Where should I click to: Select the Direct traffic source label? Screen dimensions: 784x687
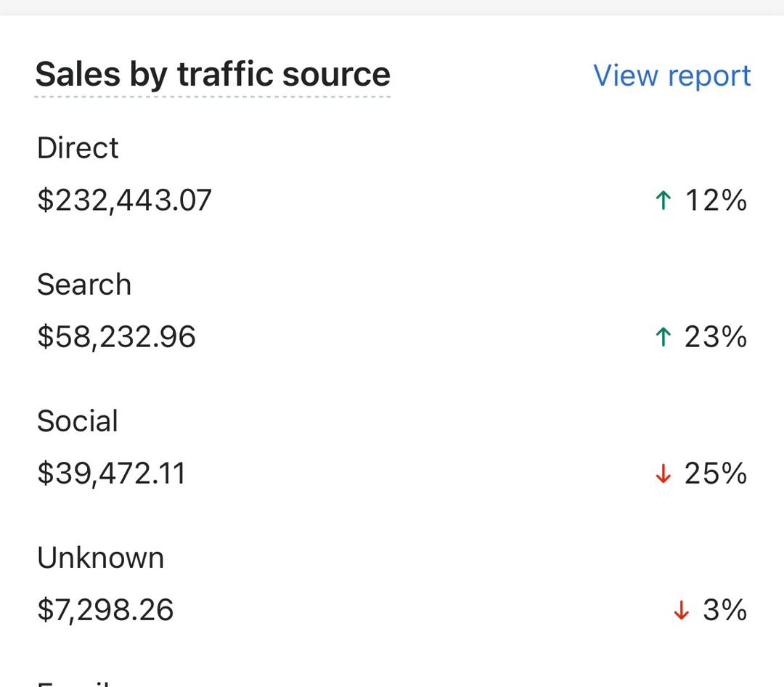tap(78, 148)
